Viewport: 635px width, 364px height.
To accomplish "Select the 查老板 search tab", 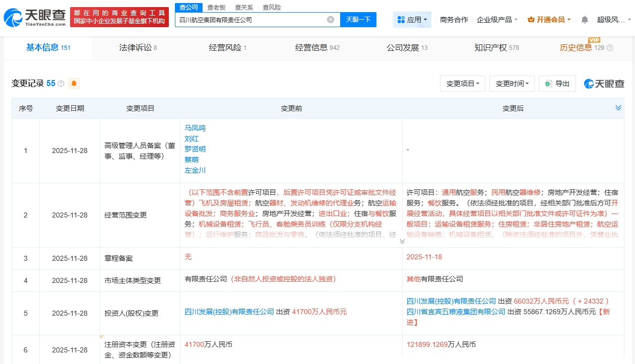I will click(216, 8).
